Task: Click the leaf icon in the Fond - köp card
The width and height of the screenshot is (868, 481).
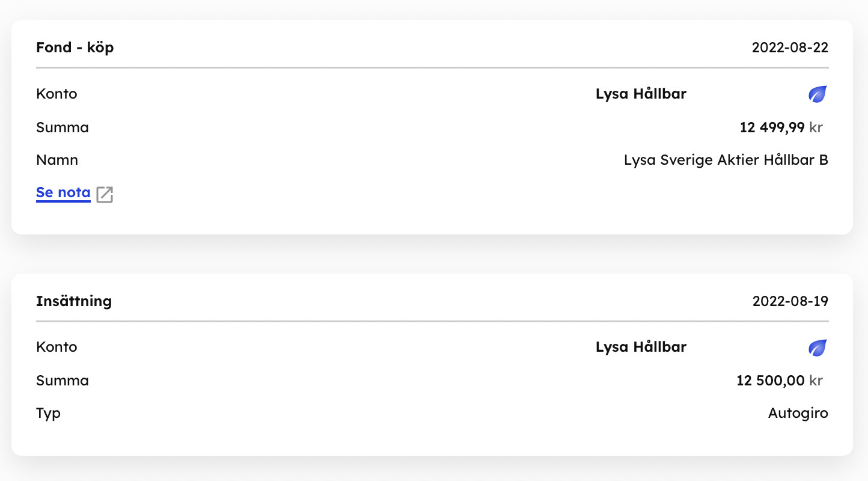Action: (x=818, y=94)
